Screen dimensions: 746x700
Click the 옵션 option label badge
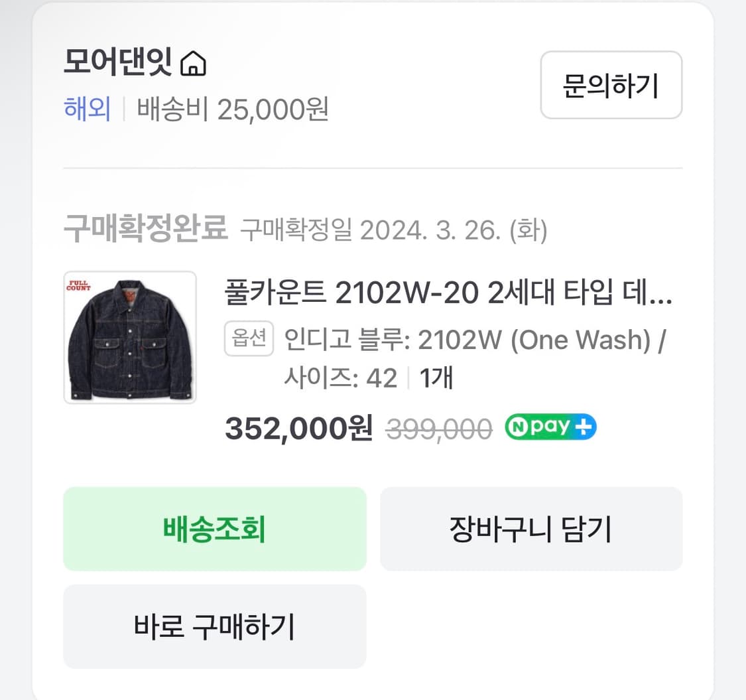(249, 338)
